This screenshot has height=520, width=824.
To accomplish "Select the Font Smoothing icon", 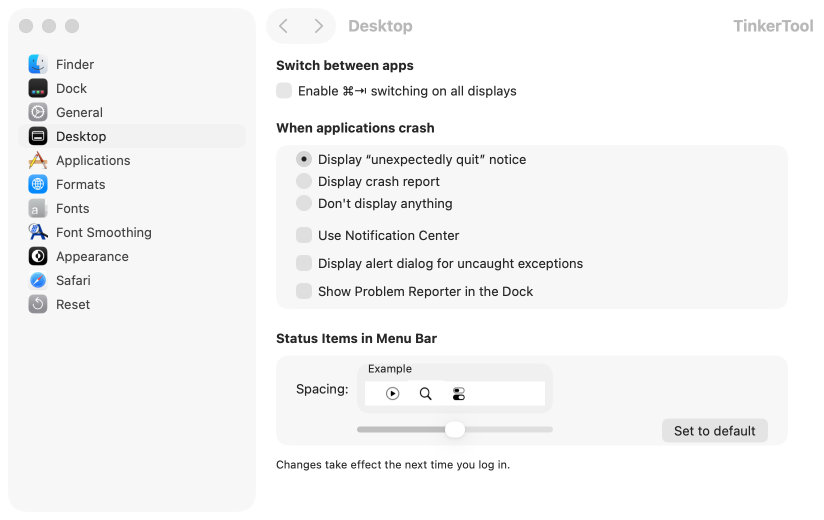I will tap(38, 232).
